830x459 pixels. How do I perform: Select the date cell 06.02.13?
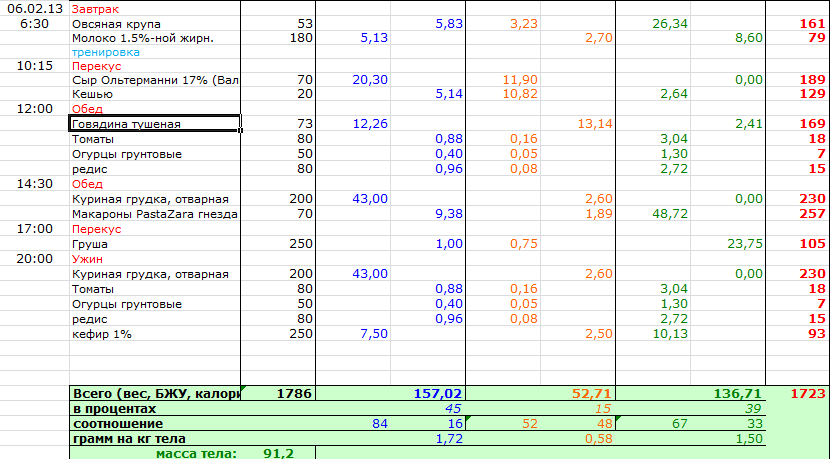coord(34,8)
